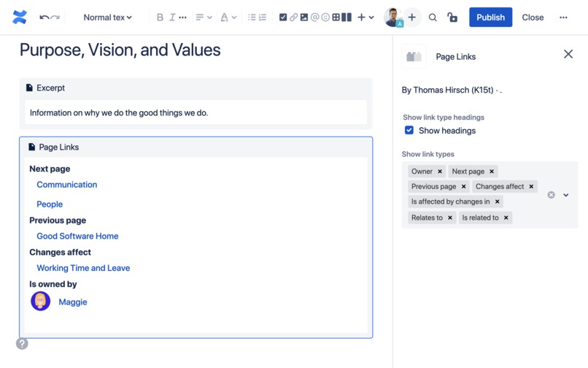Select the Excerpt macro header

[x=196, y=88]
